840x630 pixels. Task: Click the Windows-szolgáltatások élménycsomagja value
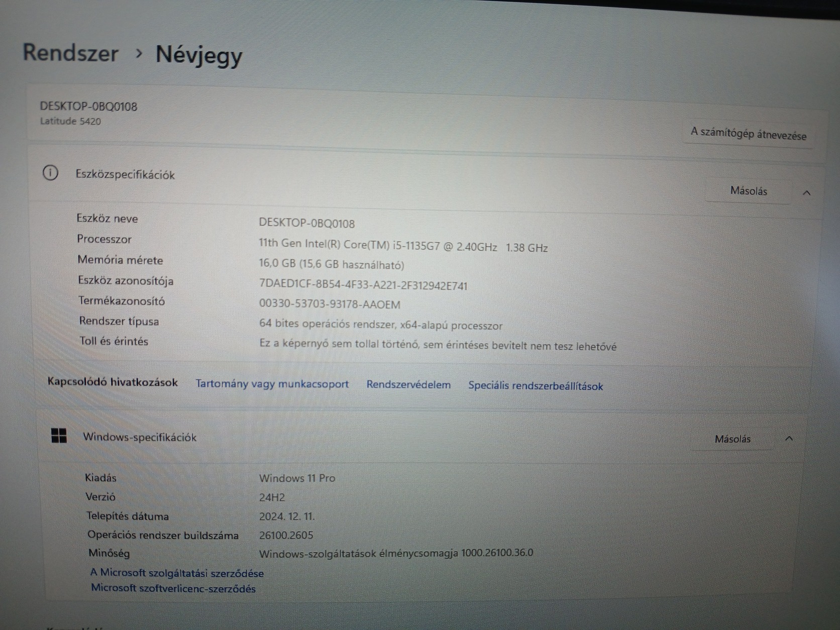click(396, 553)
